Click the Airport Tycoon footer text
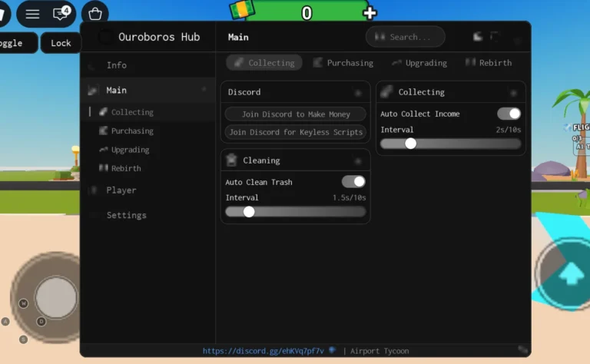590x364 pixels. click(380, 351)
